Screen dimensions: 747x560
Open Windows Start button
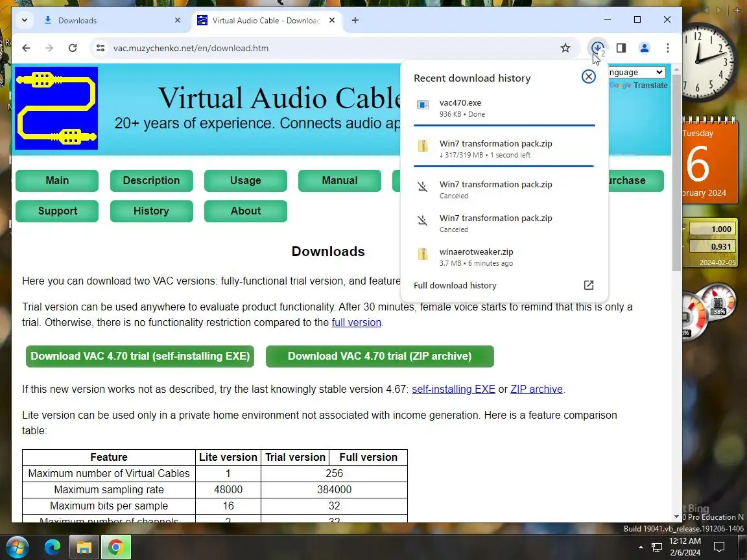tap(17, 547)
